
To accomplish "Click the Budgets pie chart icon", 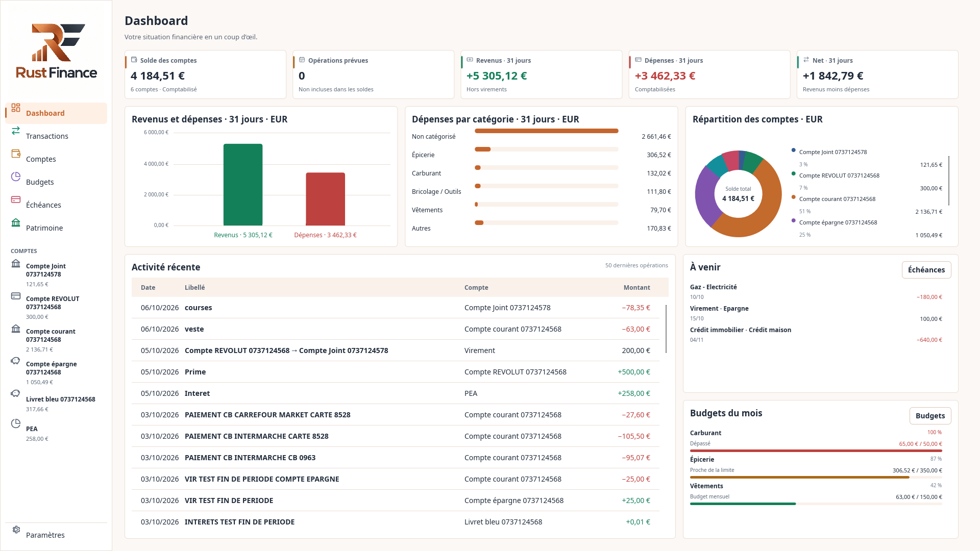I will click(x=16, y=177).
